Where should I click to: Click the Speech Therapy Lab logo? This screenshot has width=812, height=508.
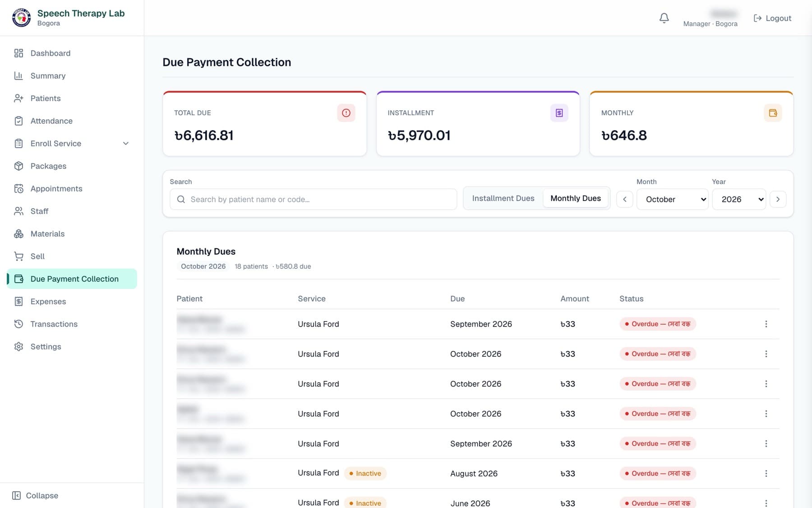pos(21,18)
